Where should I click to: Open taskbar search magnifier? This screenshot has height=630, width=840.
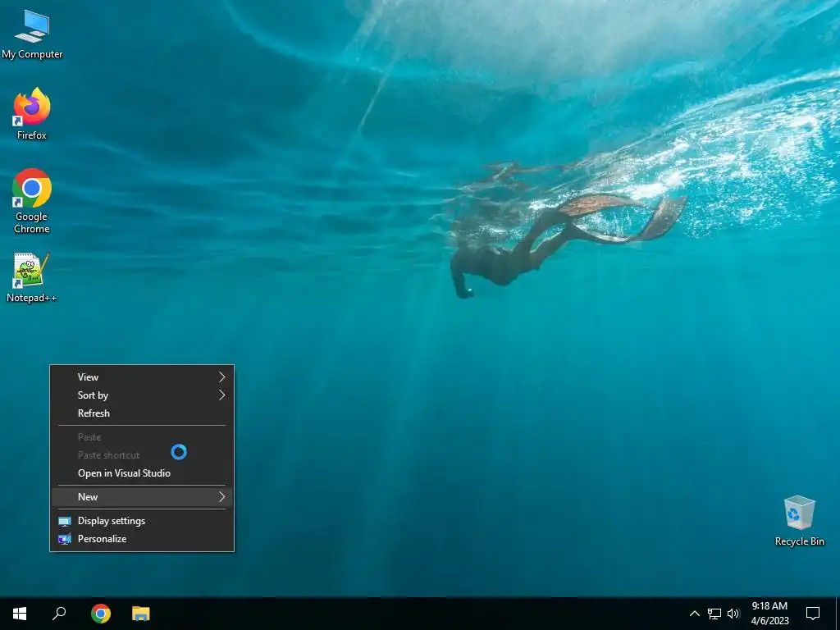pyautogui.click(x=59, y=614)
